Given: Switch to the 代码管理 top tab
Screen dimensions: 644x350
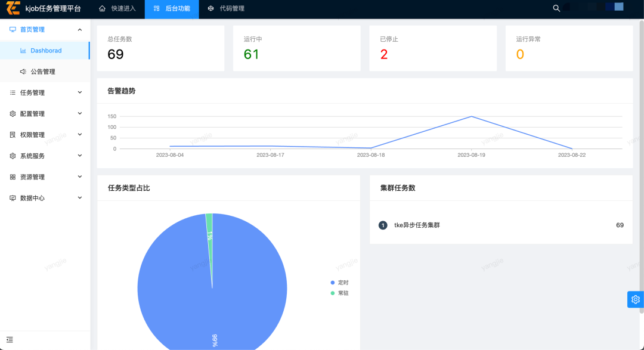Looking at the screenshot, I should [226, 8].
